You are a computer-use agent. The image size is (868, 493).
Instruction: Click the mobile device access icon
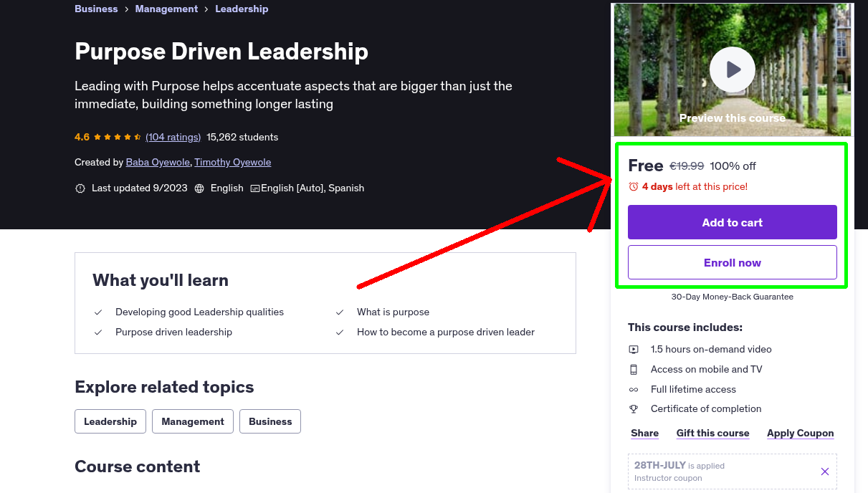pyautogui.click(x=634, y=370)
